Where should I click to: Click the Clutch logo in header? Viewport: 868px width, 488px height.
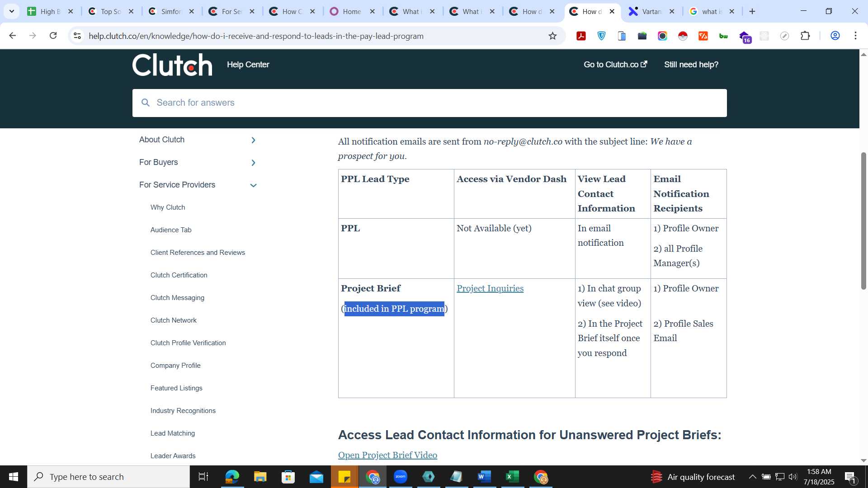point(172,65)
